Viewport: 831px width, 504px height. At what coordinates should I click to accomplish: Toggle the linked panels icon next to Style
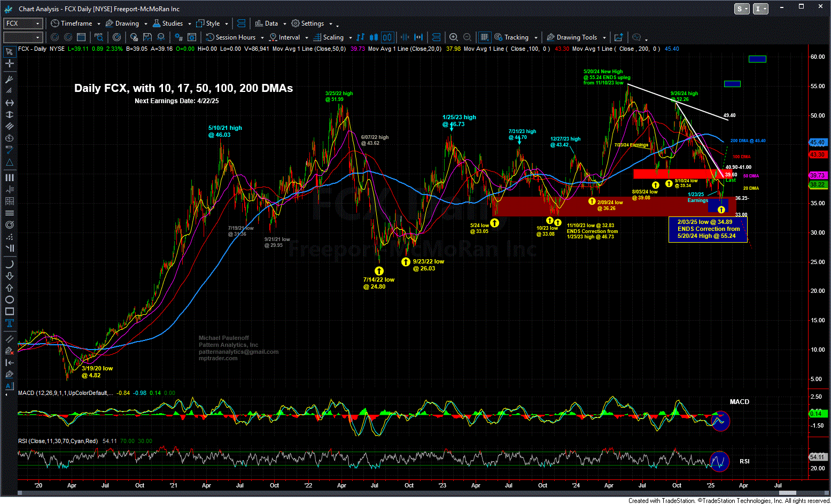pyautogui.click(x=241, y=24)
